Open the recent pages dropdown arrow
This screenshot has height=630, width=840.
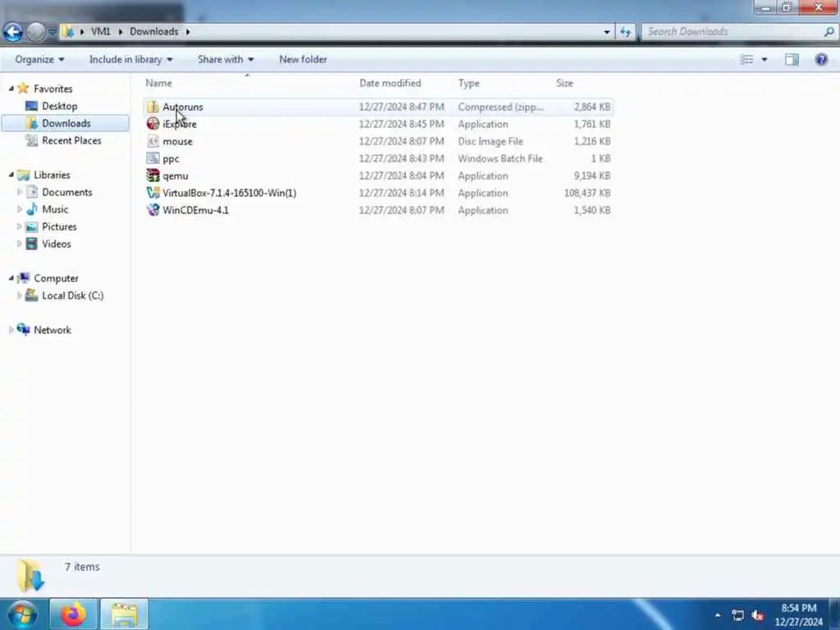pos(52,32)
